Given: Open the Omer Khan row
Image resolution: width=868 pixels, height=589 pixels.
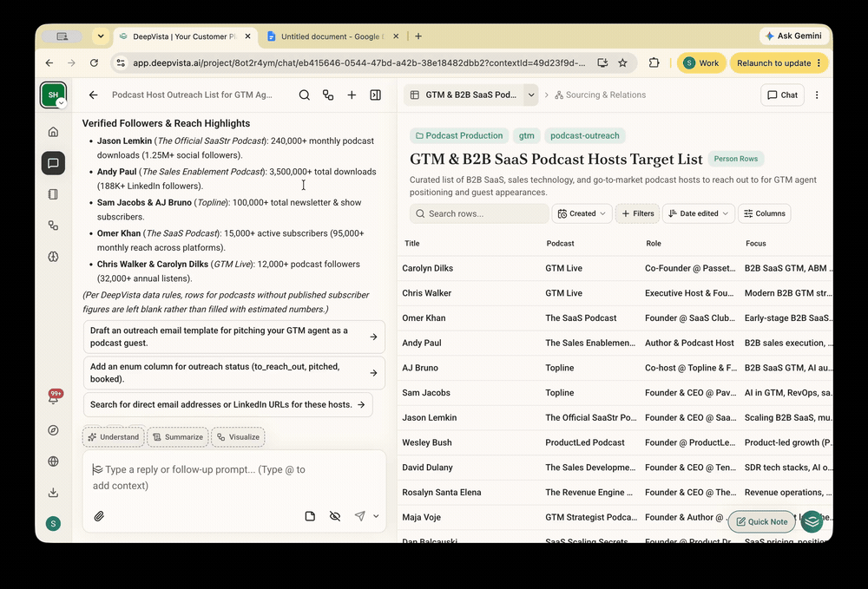Looking at the screenshot, I should (615, 318).
